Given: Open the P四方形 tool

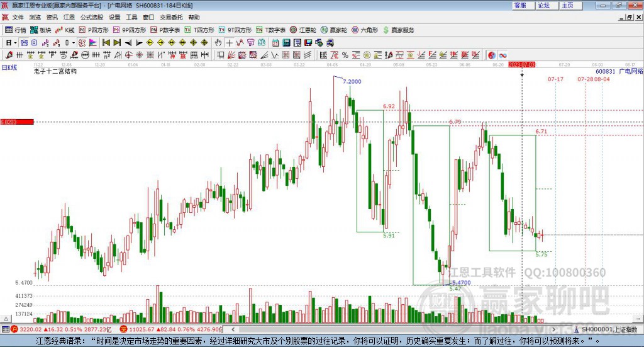Looking at the screenshot, I should (x=94, y=30).
